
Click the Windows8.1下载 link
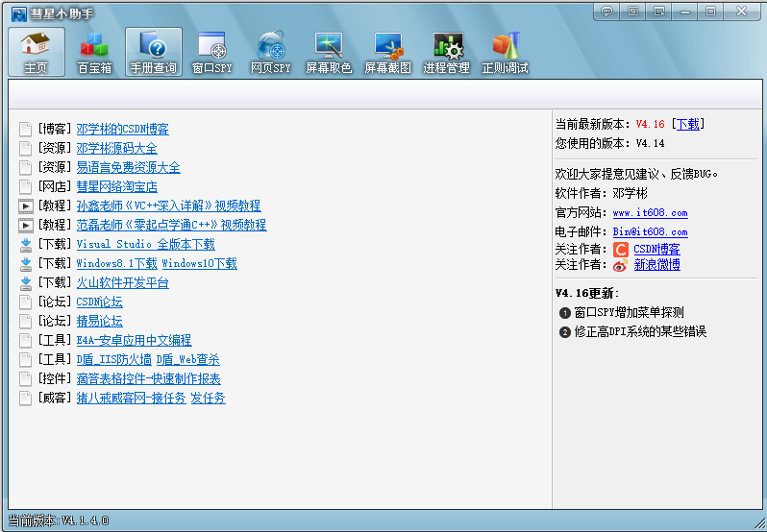[117, 263]
